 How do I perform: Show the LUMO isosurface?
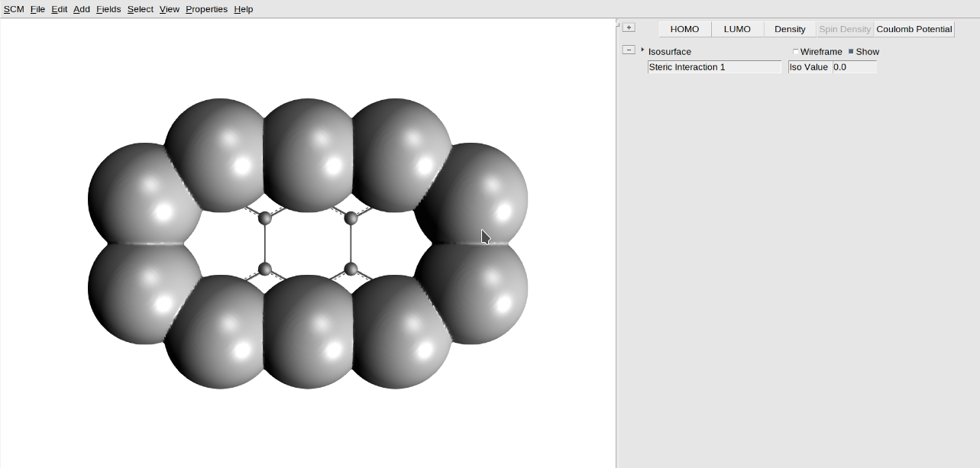pyautogui.click(x=736, y=28)
